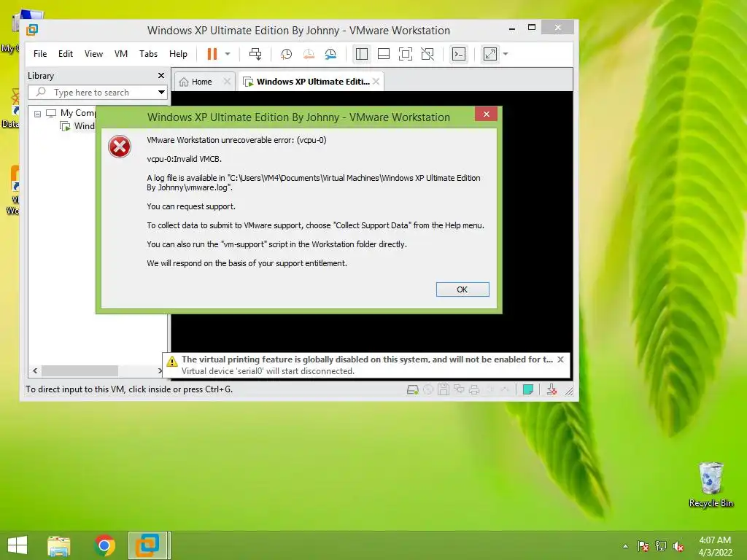The height and width of the screenshot is (560, 747).
Task: Open the Edit menu
Action: (x=65, y=54)
